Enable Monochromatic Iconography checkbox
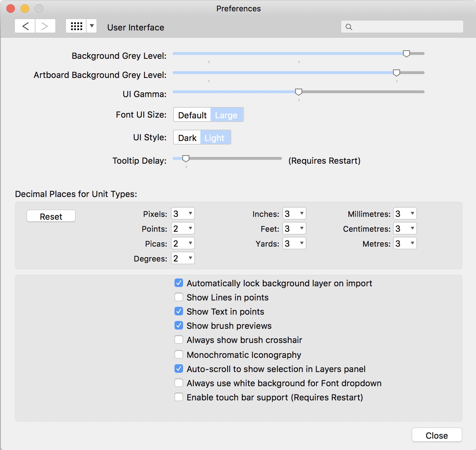Viewport: 476px width, 450px height. (x=179, y=354)
